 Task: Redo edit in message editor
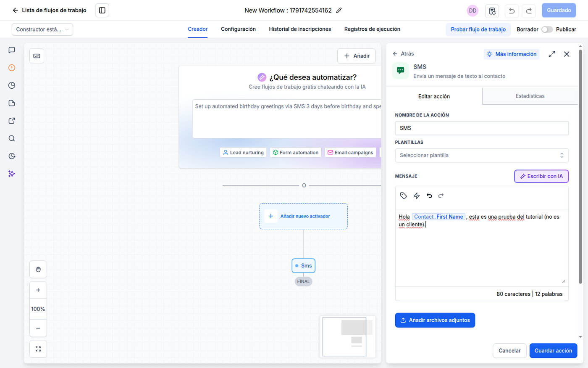tap(441, 196)
